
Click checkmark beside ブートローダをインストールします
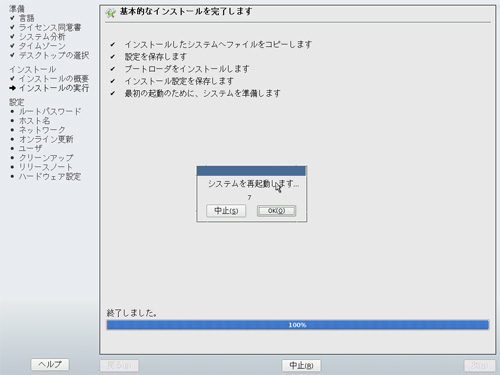click(x=113, y=69)
